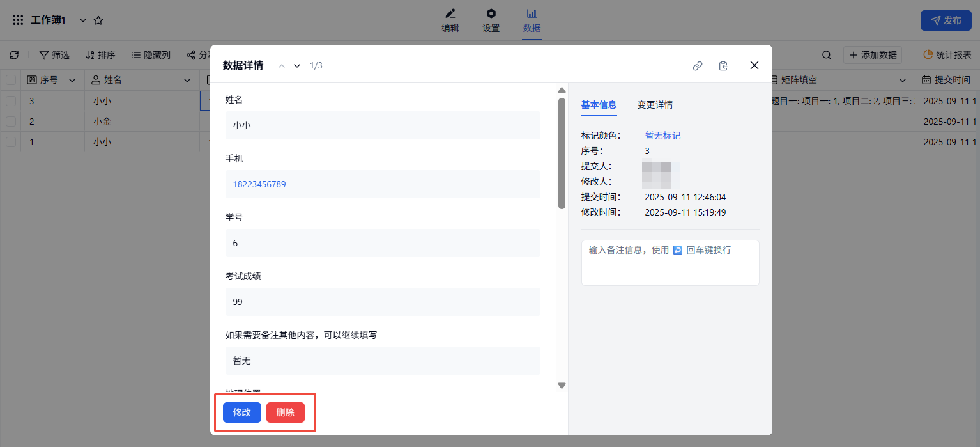980x447 pixels.
Task: Expand the 姓名 column dropdown arrow
Action: click(187, 80)
